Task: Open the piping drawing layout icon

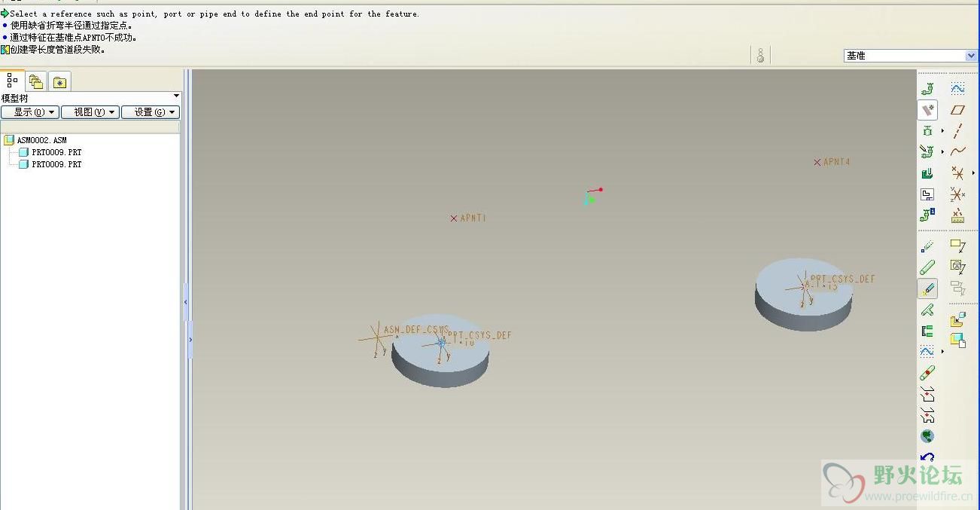Action: point(927,194)
